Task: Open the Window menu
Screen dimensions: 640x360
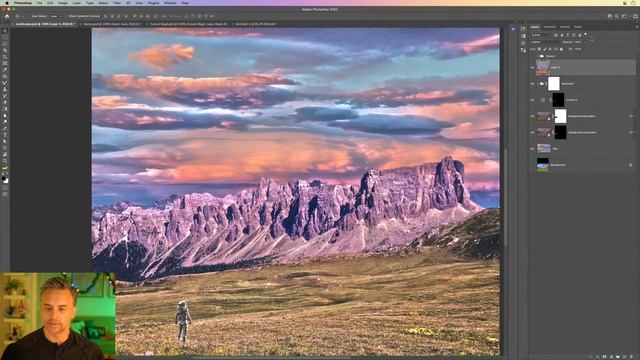Action: [x=170, y=3]
